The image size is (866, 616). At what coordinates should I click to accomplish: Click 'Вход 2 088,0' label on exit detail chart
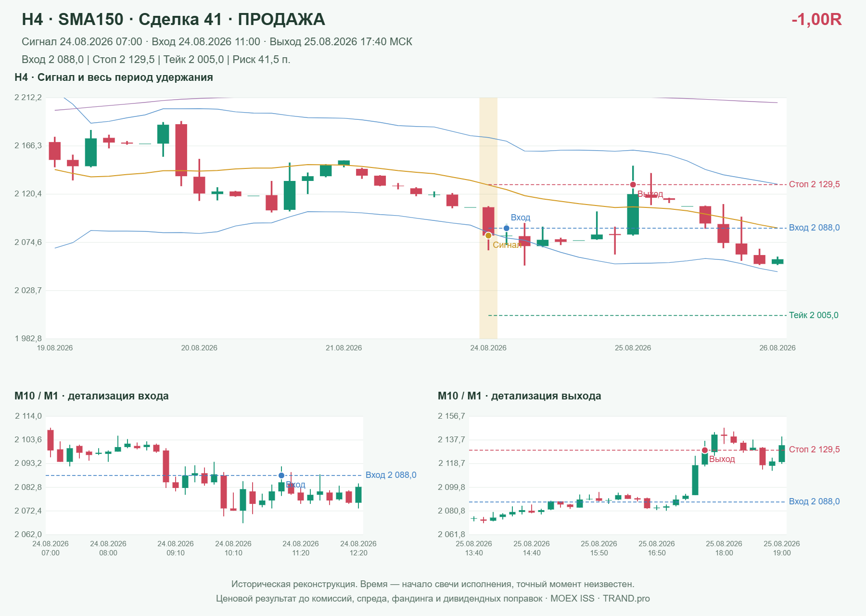(815, 501)
